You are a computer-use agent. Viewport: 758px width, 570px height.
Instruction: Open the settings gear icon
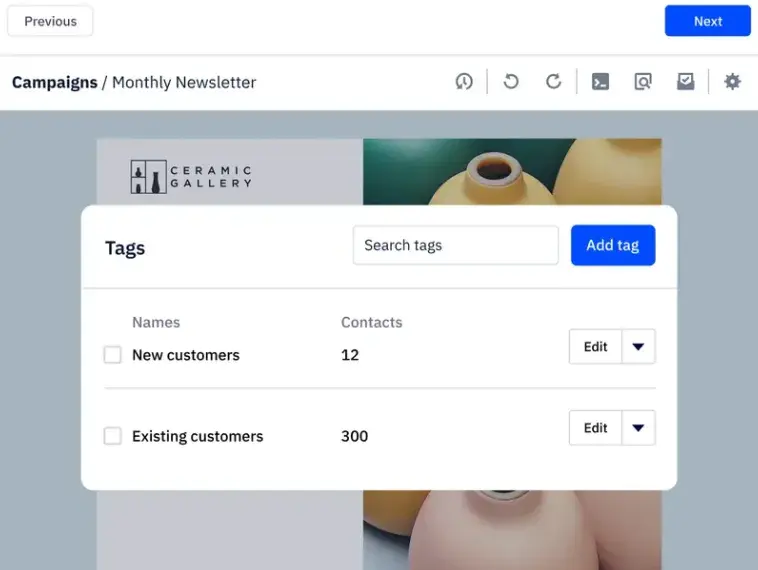732,81
